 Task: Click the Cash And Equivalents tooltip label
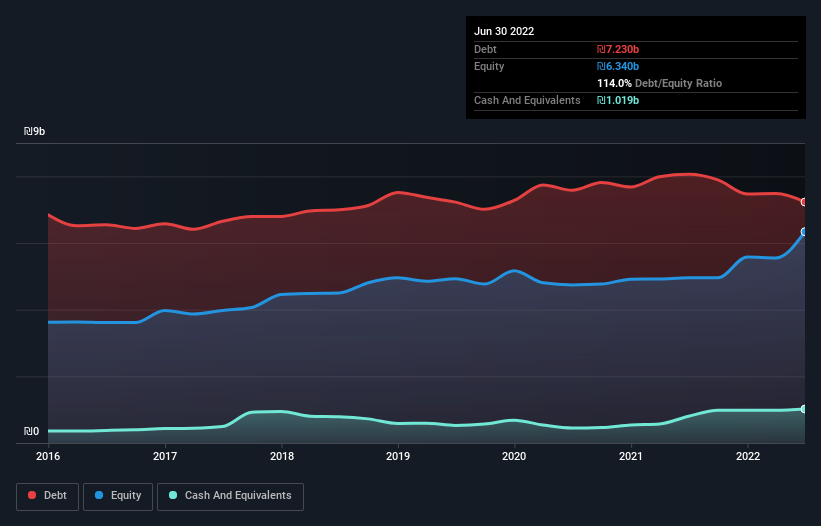click(527, 100)
